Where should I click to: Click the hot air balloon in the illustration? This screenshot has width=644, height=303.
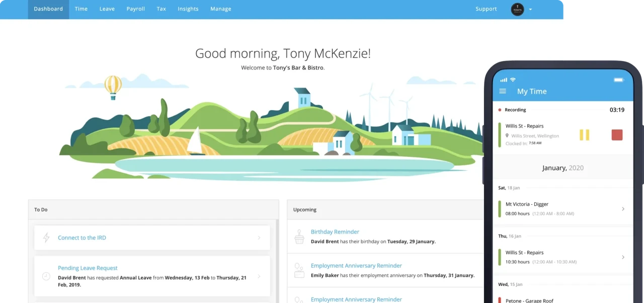(x=113, y=88)
